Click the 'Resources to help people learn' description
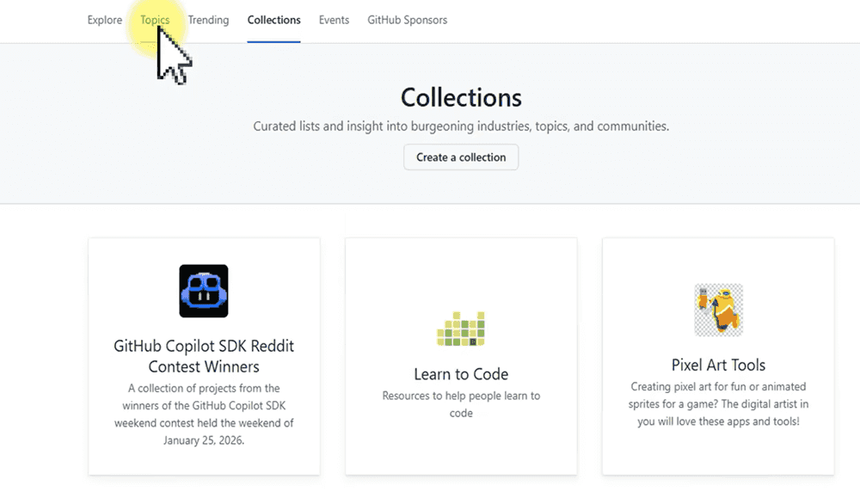The image size is (860, 504). point(461,404)
